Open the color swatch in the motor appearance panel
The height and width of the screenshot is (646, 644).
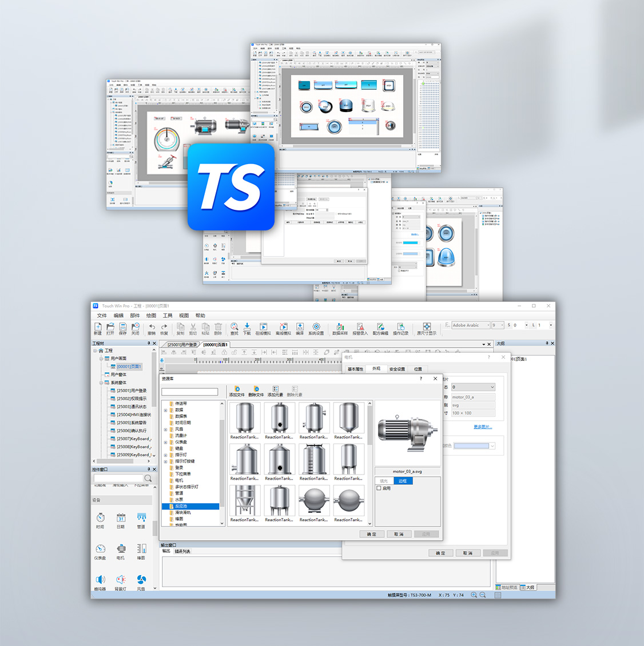[x=475, y=445]
